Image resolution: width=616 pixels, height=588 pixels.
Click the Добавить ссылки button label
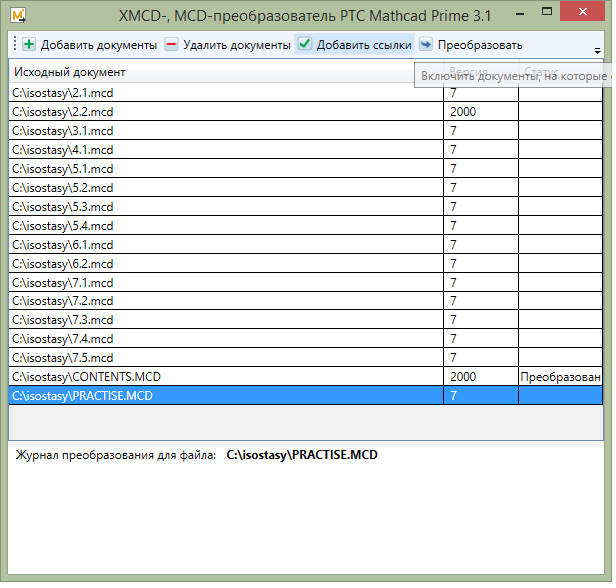coord(364,45)
